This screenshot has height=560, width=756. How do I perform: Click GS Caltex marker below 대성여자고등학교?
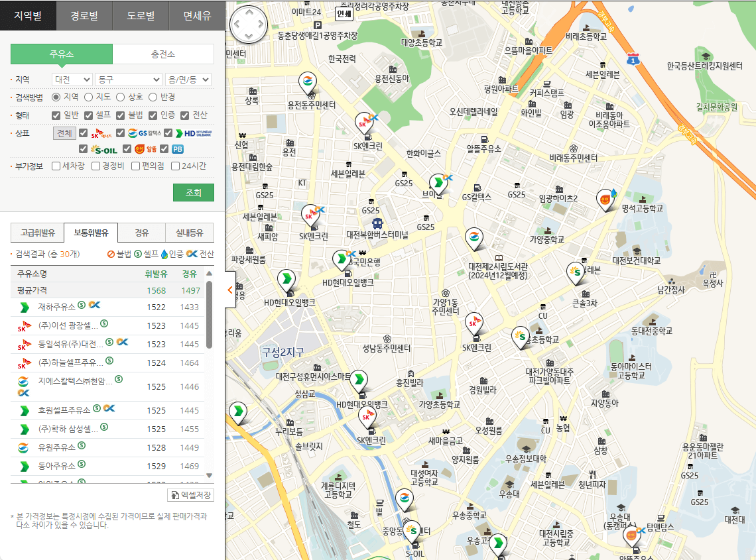coord(405,500)
